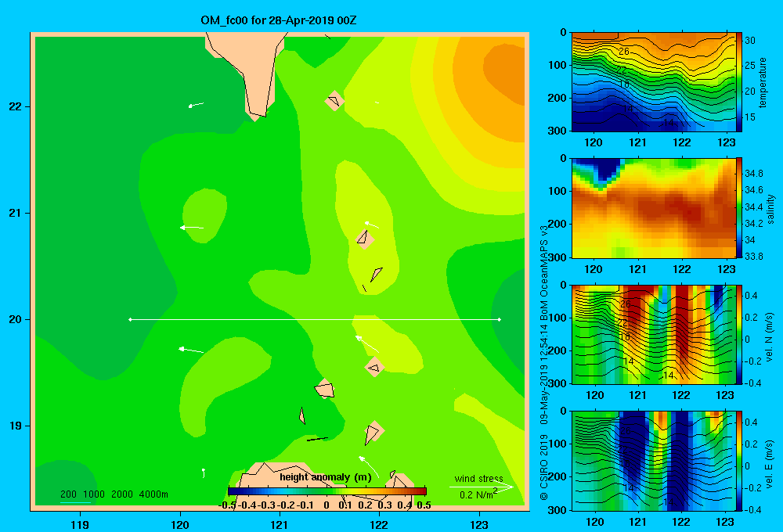Click the "200 1000 2000 4000m" depth legend

[x=114, y=494]
